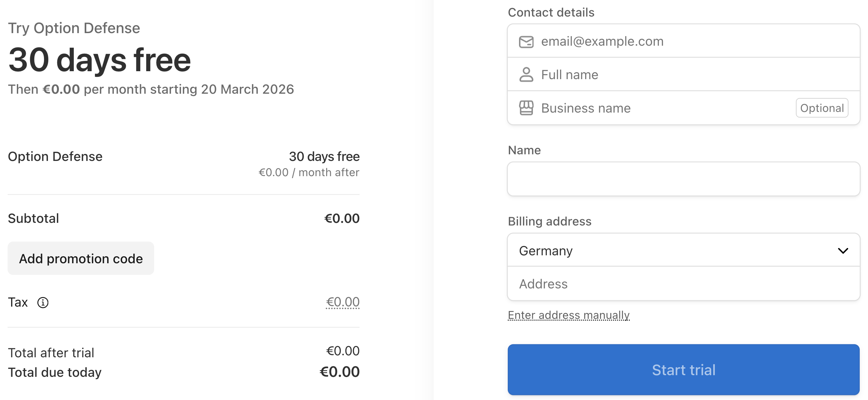Screen dimensions: 868x400
Task: Click the Tax info circle icon
Action: point(43,303)
